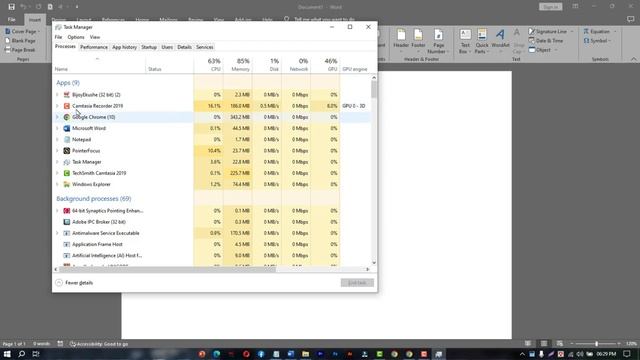The height and width of the screenshot is (360, 640).
Task: Open the Symbol dropdown in Word
Action: click(x=610, y=41)
